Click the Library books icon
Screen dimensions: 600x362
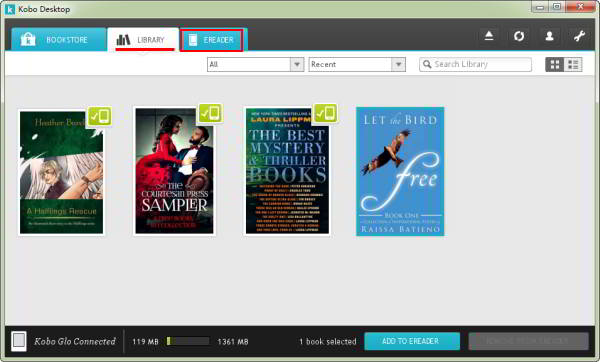(x=123, y=39)
